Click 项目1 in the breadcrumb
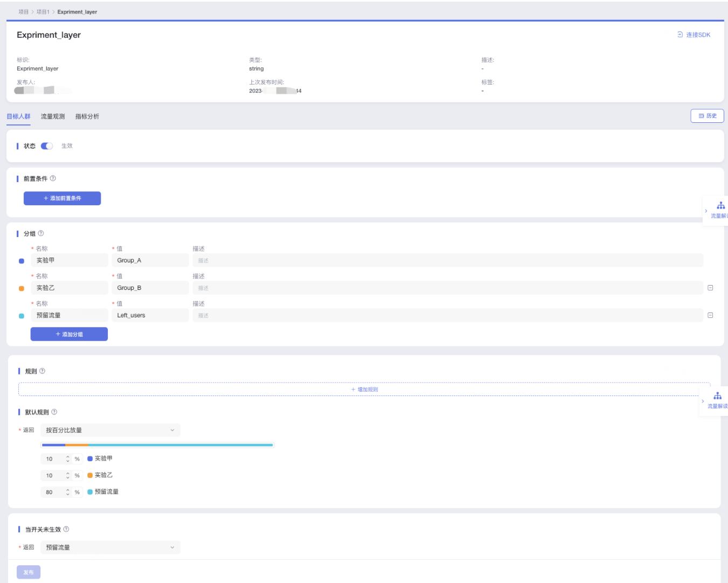The image size is (728, 583). pyautogui.click(x=43, y=12)
